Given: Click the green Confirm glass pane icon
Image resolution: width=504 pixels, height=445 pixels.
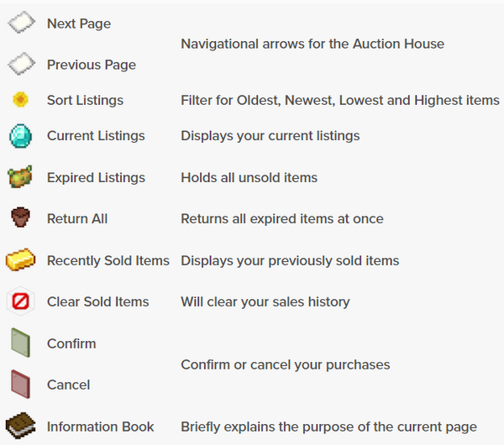Looking at the screenshot, I should coord(20,343).
